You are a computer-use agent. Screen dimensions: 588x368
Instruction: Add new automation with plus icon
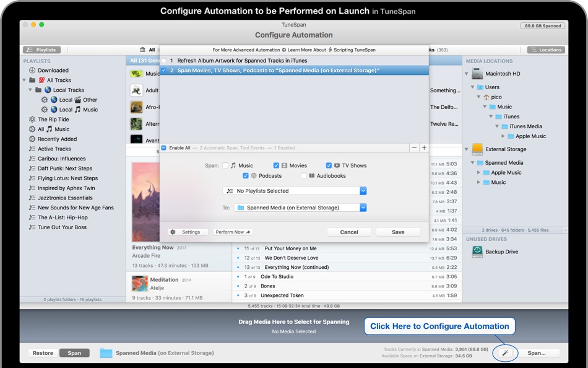pyautogui.click(x=424, y=148)
